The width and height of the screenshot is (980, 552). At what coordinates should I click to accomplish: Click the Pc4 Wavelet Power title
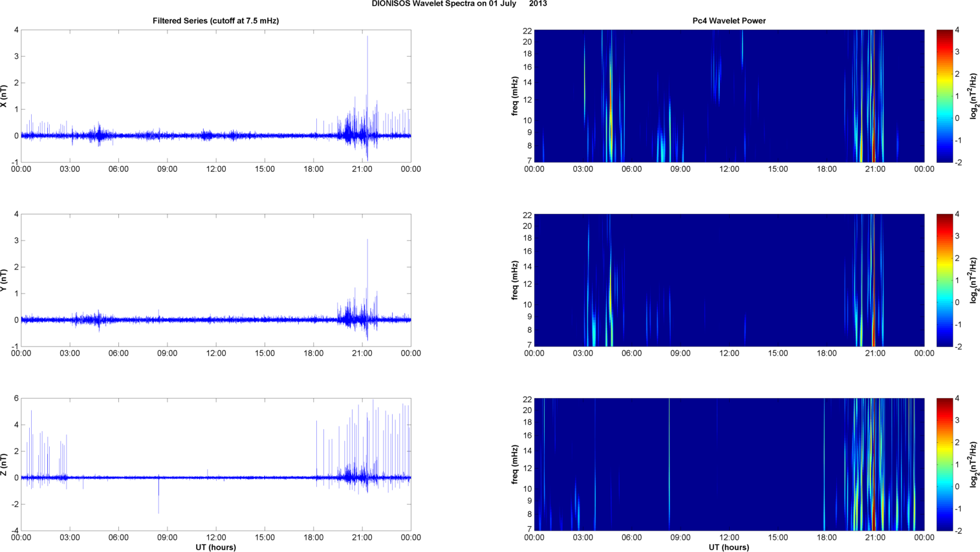[729, 21]
